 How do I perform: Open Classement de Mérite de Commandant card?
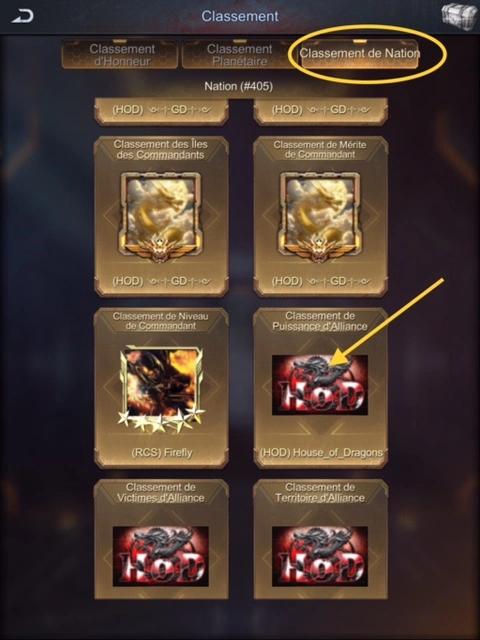[320, 217]
